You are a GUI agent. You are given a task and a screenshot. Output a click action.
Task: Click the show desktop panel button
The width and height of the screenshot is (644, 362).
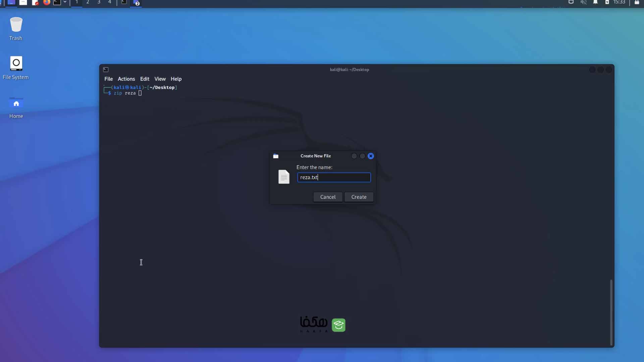pyautogui.click(x=11, y=2)
